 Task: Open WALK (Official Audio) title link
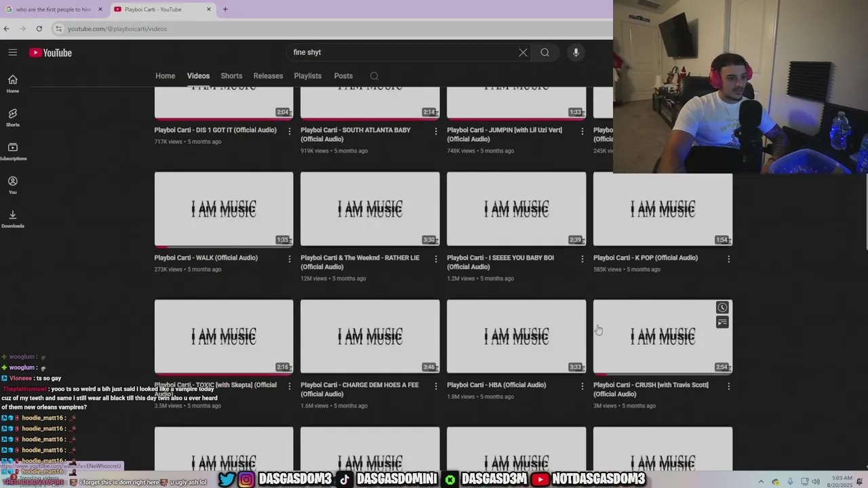[205, 258]
